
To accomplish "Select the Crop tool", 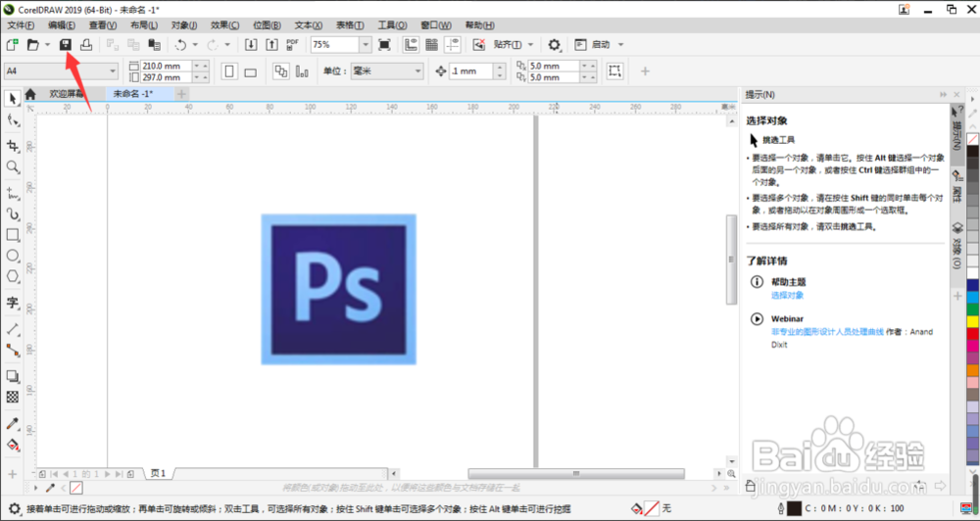I will tap(13, 146).
